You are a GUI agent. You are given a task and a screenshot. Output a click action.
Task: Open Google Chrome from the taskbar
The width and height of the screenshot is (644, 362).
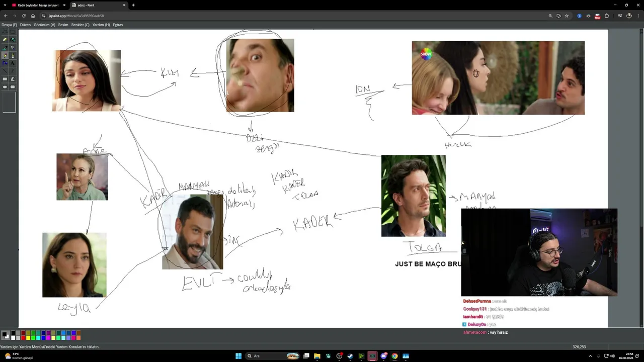click(394, 356)
